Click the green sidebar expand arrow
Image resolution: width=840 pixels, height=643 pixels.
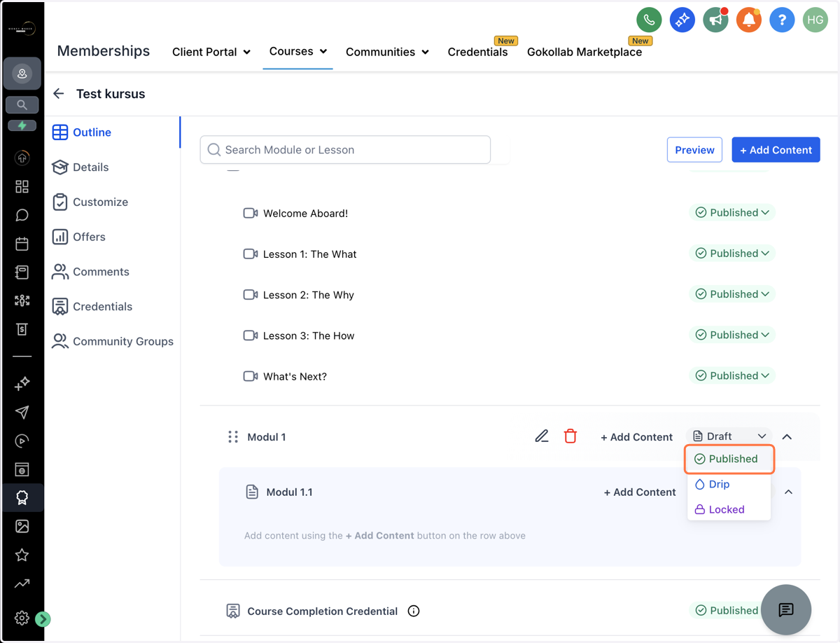[43, 619]
